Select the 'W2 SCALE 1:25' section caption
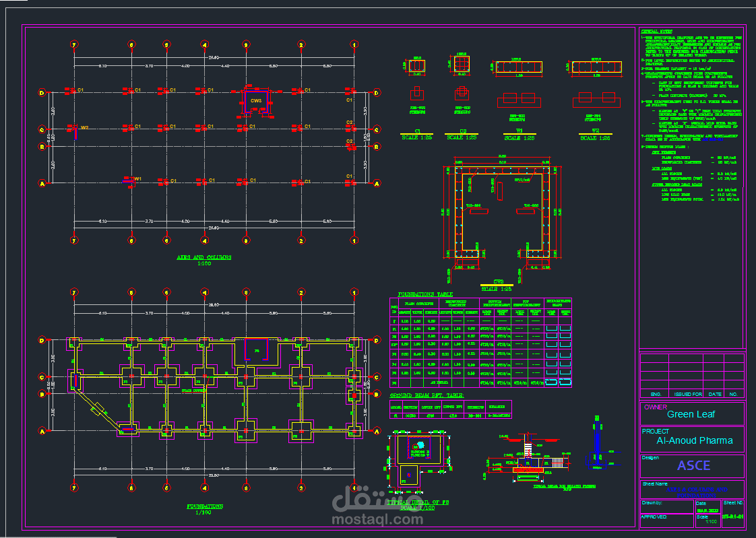 (x=595, y=135)
